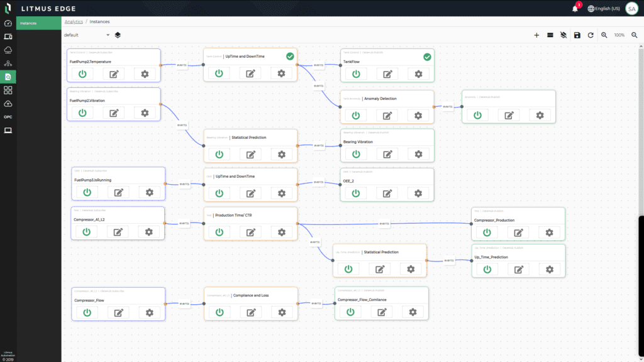Viewport: 644px width, 362px height.
Task: Open the notifications bell
Action: [575, 8]
